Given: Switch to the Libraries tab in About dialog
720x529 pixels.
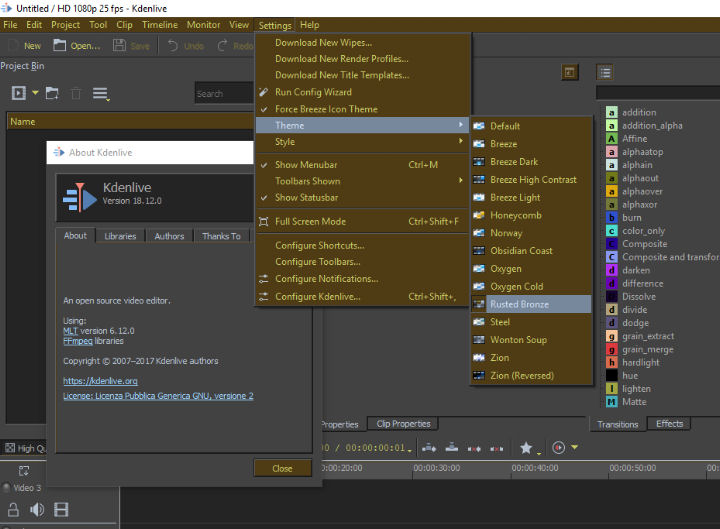Looking at the screenshot, I should (x=120, y=236).
